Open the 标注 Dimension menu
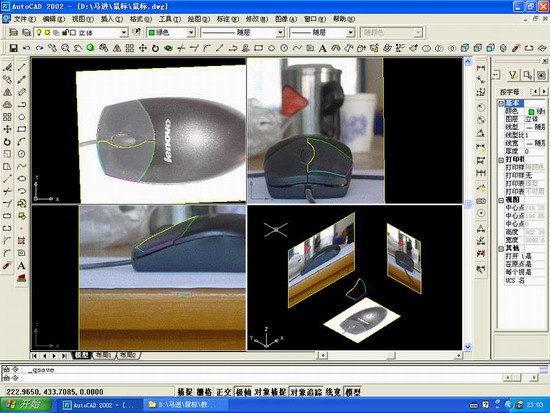550x413 pixels. (228, 19)
